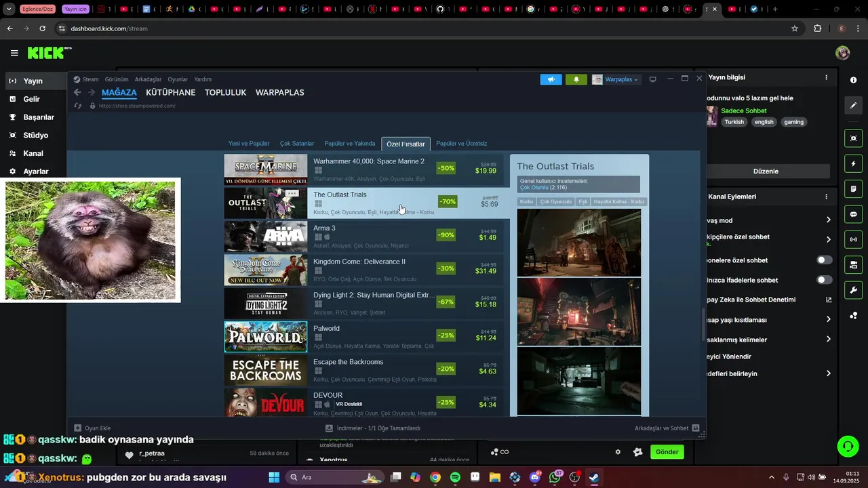Reload the Steam store page
868x488 pixels.
click(77, 106)
